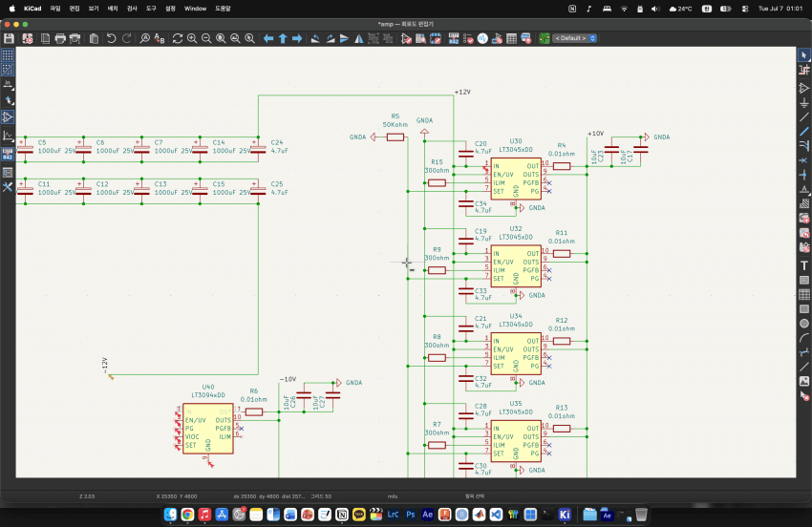Screen dimensions: 812x527
Task: Mirror selection vertically
Action: (344, 38)
